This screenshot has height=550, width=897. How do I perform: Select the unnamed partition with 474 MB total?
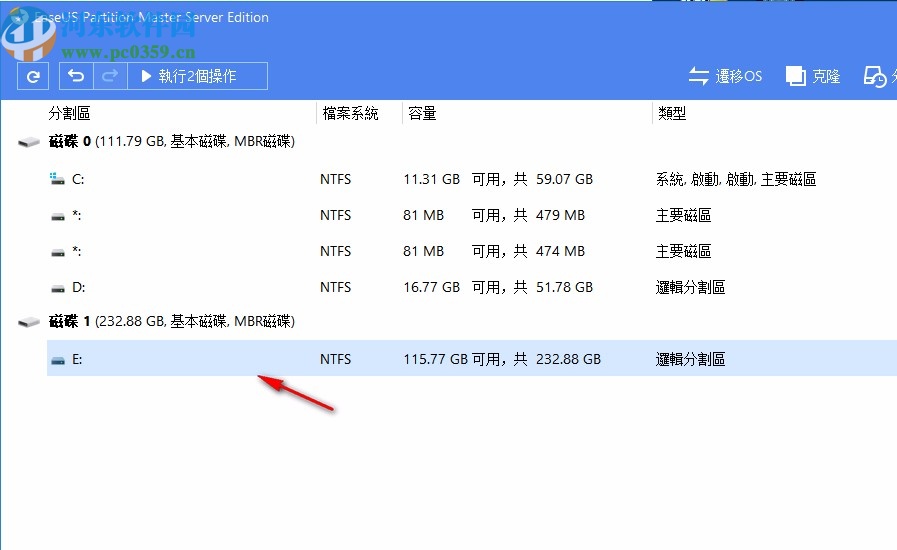click(472, 251)
